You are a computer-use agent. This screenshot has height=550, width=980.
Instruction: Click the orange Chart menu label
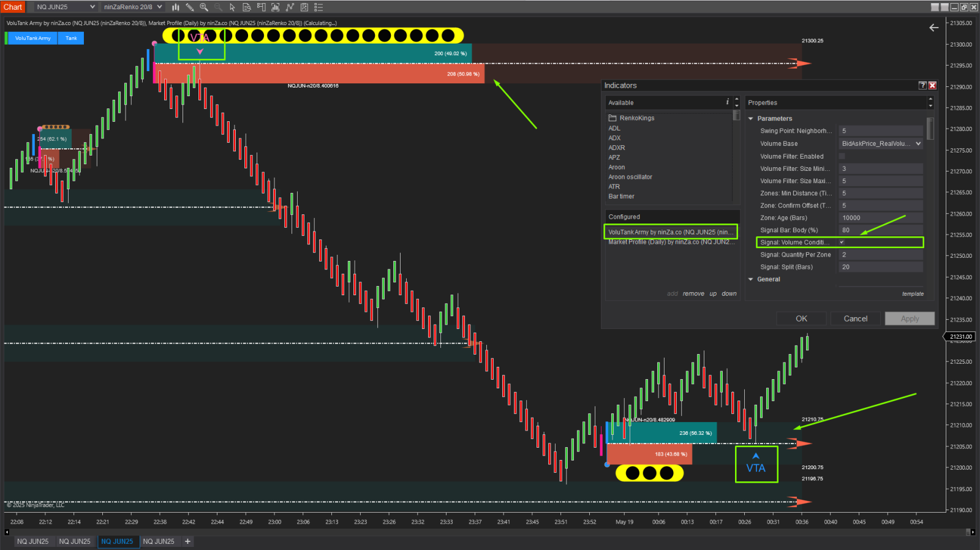pyautogui.click(x=12, y=7)
